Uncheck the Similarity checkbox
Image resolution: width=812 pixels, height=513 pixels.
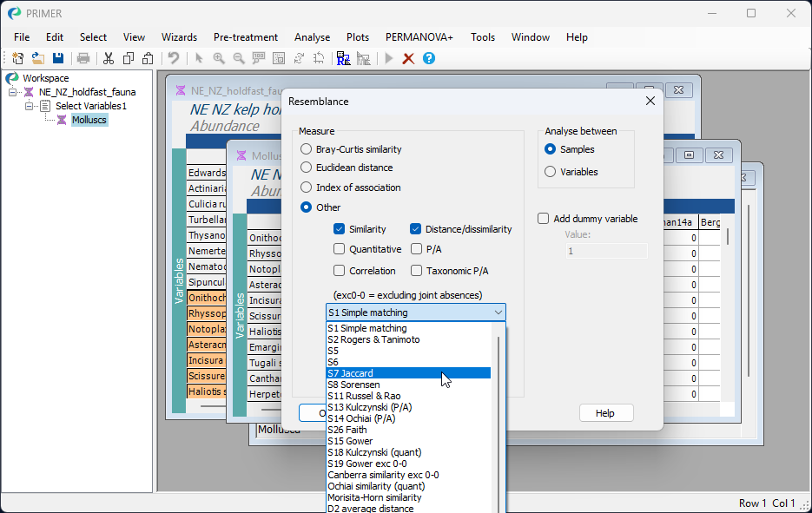(x=340, y=229)
